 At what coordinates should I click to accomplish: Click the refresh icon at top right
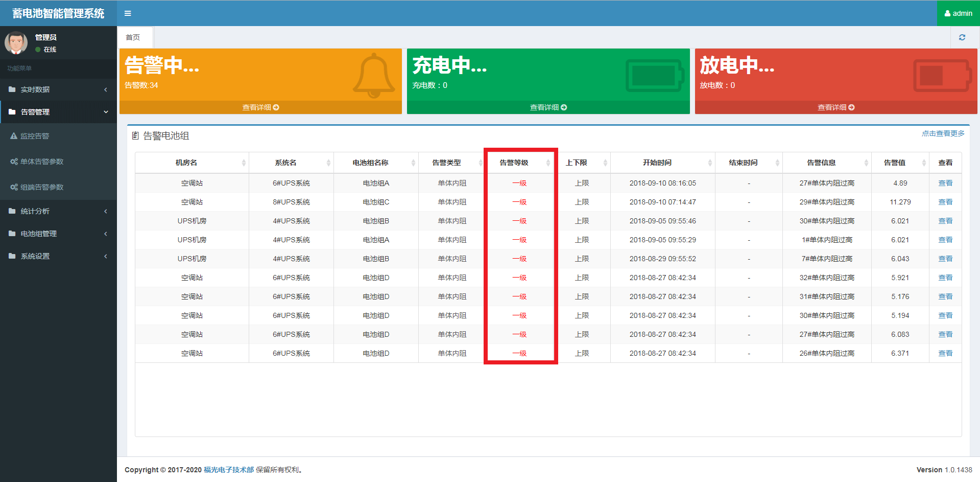pos(962,37)
